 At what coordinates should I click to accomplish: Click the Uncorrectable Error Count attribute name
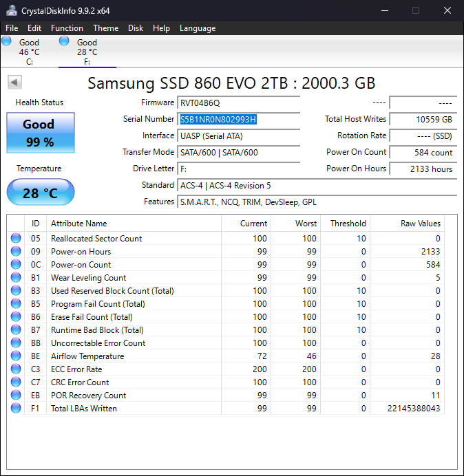(x=98, y=343)
